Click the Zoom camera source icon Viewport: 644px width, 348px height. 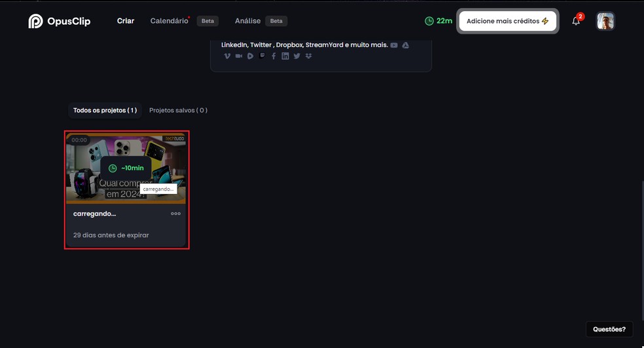[239, 56]
